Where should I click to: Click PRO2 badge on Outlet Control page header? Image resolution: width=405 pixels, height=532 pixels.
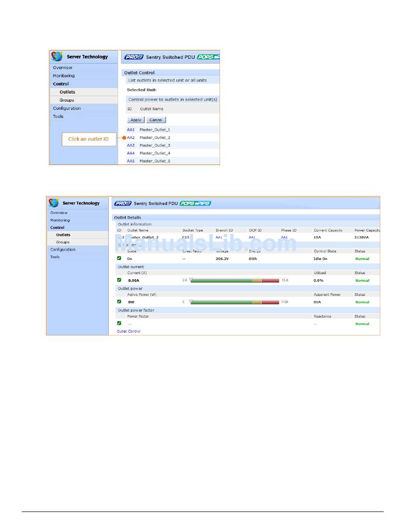click(x=133, y=57)
